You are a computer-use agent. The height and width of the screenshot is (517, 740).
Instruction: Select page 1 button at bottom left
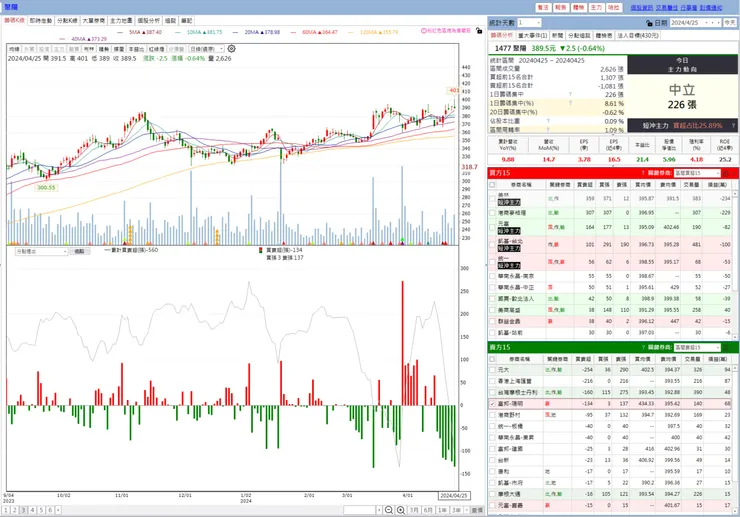click(6, 510)
